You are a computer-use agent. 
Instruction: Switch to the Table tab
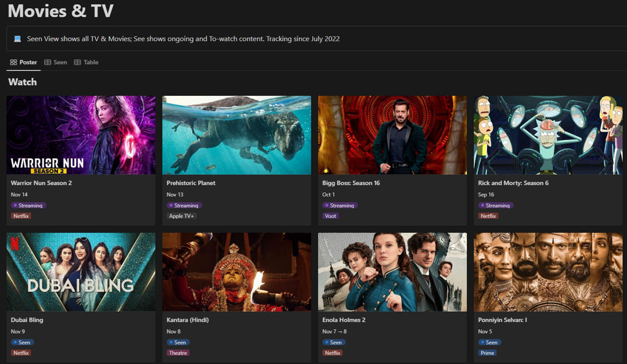[x=86, y=62]
